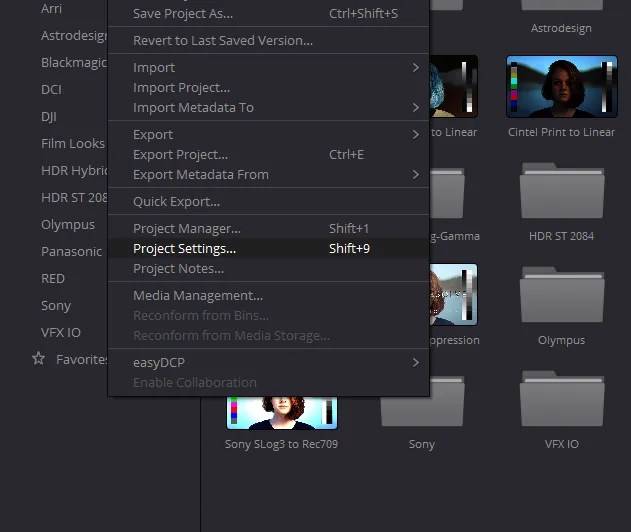This screenshot has height=532, width=631.
Task: Select RED in the sidebar list
Action: [53, 278]
